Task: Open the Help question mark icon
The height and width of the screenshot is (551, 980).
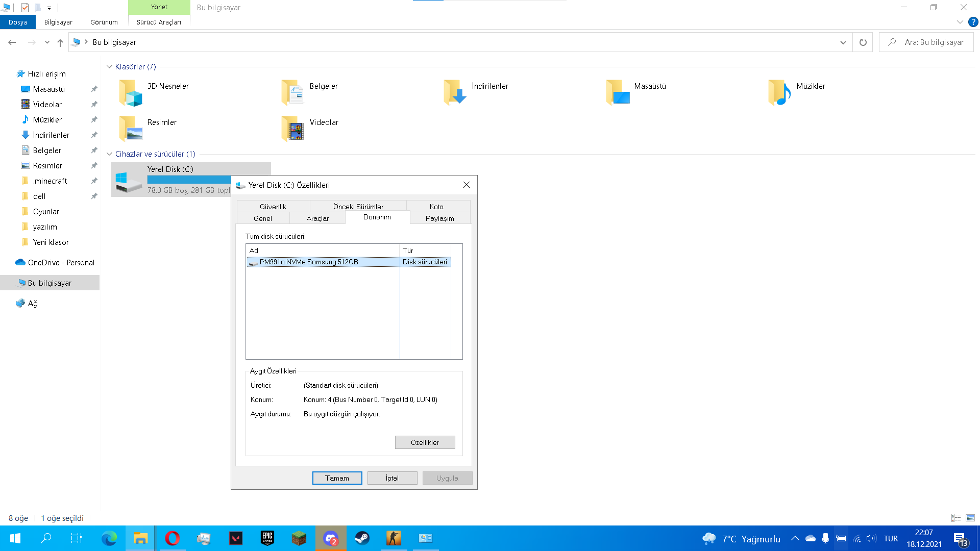Action: click(973, 22)
